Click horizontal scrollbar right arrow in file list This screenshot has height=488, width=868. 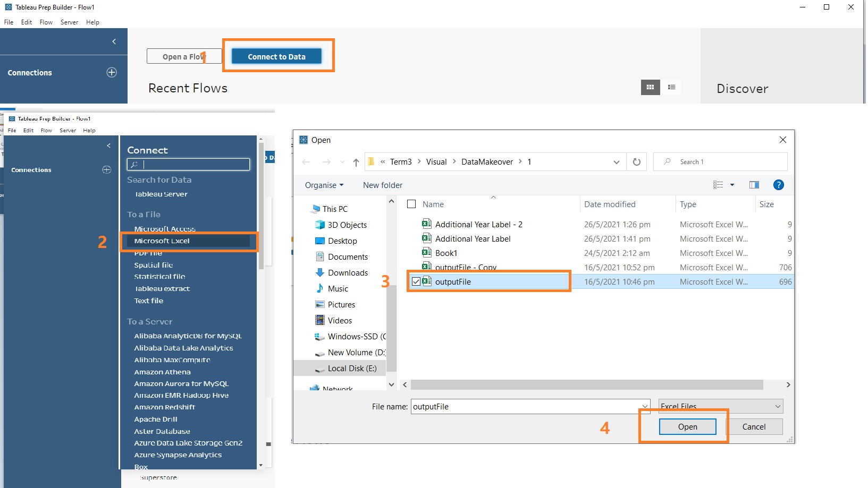coord(788,384)
